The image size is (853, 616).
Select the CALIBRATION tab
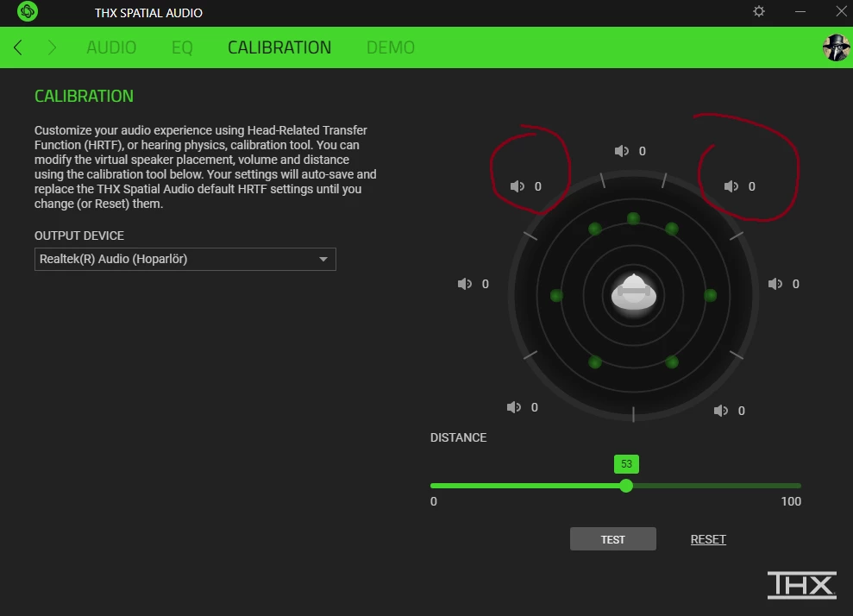pos(279,47)
